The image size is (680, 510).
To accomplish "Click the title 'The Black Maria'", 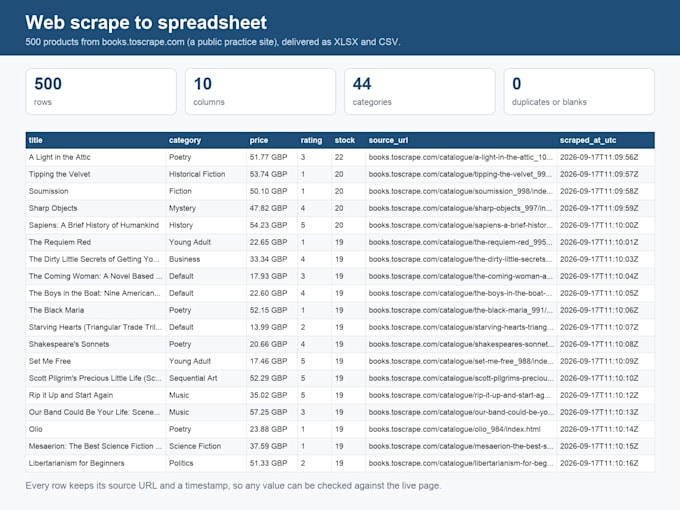I will point(56,310).
